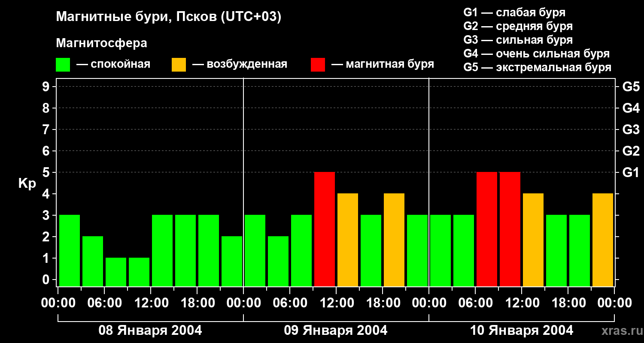Click the "— возбужденная" legend label
The image size is (644, 343).
point(240,64)
